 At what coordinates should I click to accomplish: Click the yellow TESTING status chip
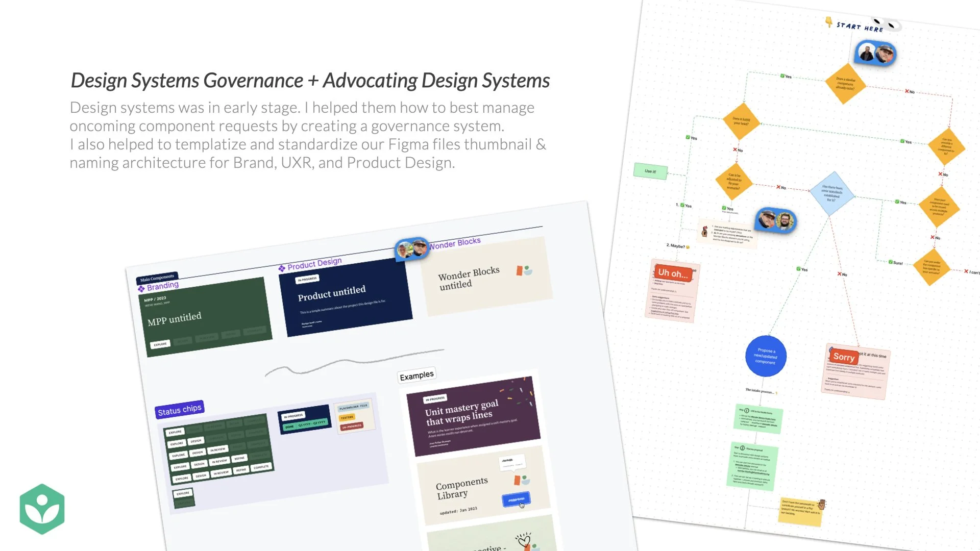pos(347,417)
